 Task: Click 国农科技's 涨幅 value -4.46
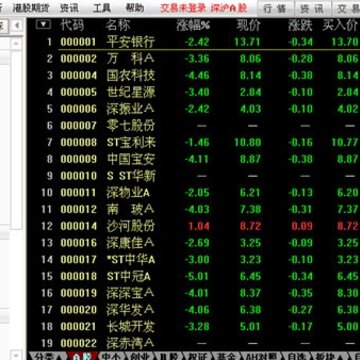(x=197, y=75)
